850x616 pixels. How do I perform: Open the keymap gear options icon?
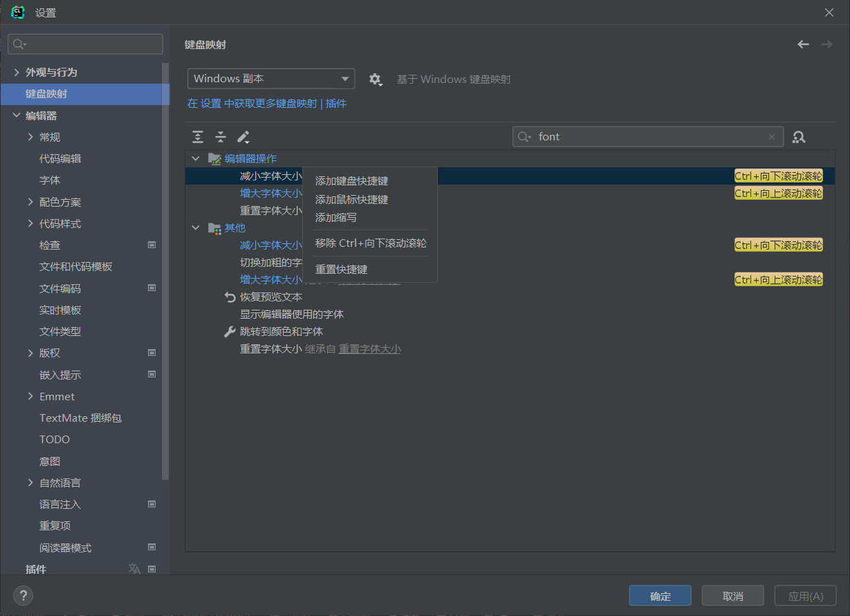click(x=375, y=80)
